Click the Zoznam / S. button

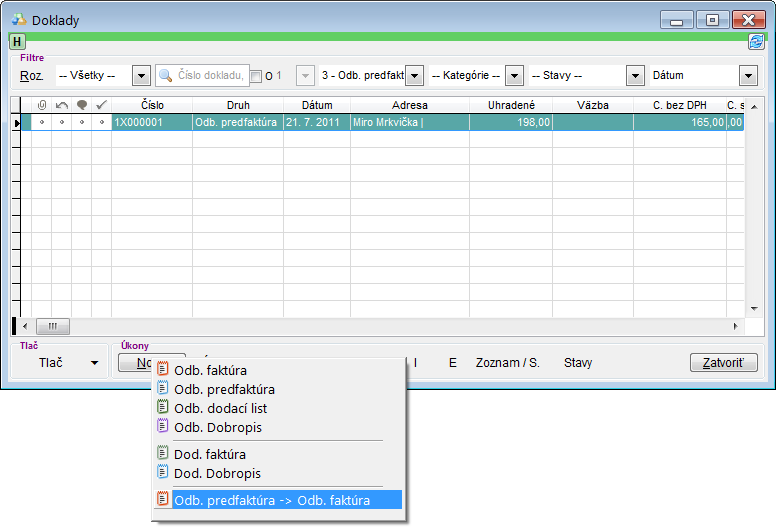tap(507, 363)
